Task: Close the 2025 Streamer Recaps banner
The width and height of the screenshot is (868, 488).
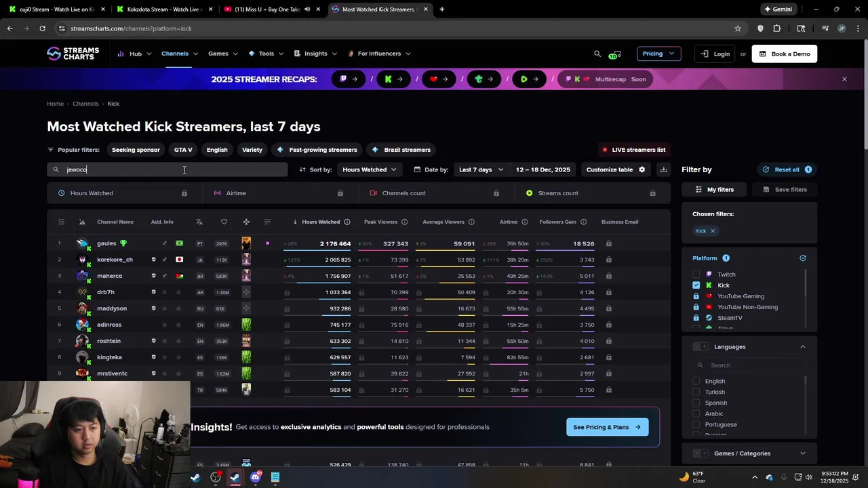Action: (844, 79)
